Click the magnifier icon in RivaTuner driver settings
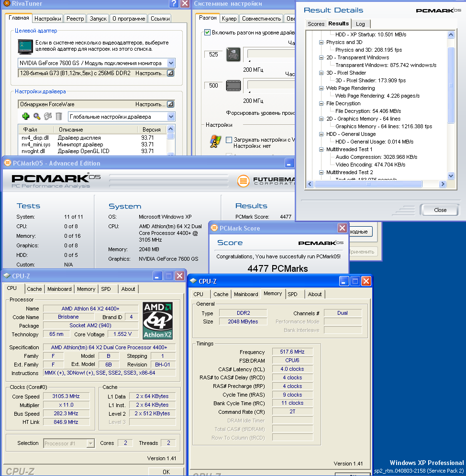The image size is (466, 476). click(x=37, y=116)
